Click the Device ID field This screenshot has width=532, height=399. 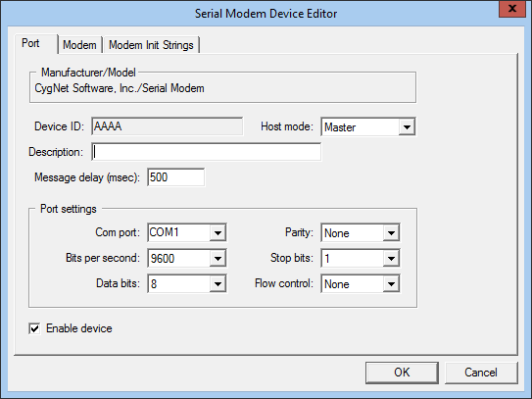(167, 126)
